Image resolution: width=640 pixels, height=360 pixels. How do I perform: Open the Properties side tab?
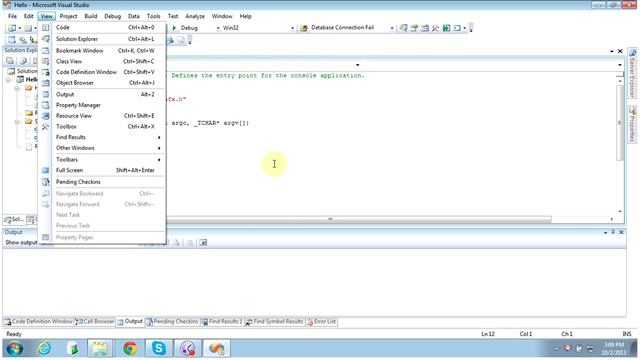pyautogui.click(x=632, y=124)
